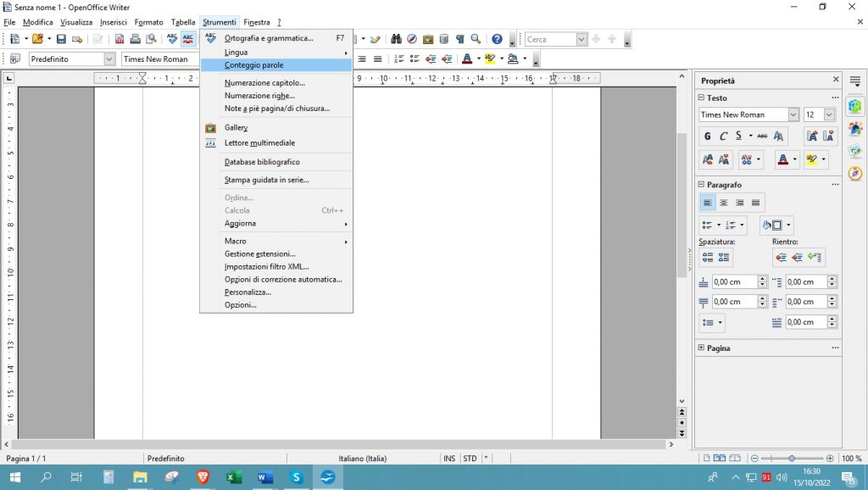Viewport: 868px width, 490px height.
Task: Open Gestione estensioni... menu entry
Action: coord(259,253)
